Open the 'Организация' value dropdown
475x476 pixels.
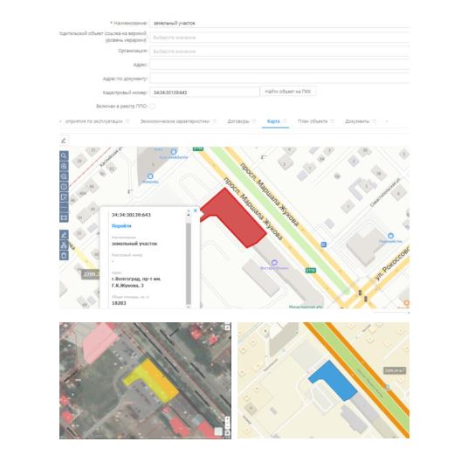pos(279,52)
